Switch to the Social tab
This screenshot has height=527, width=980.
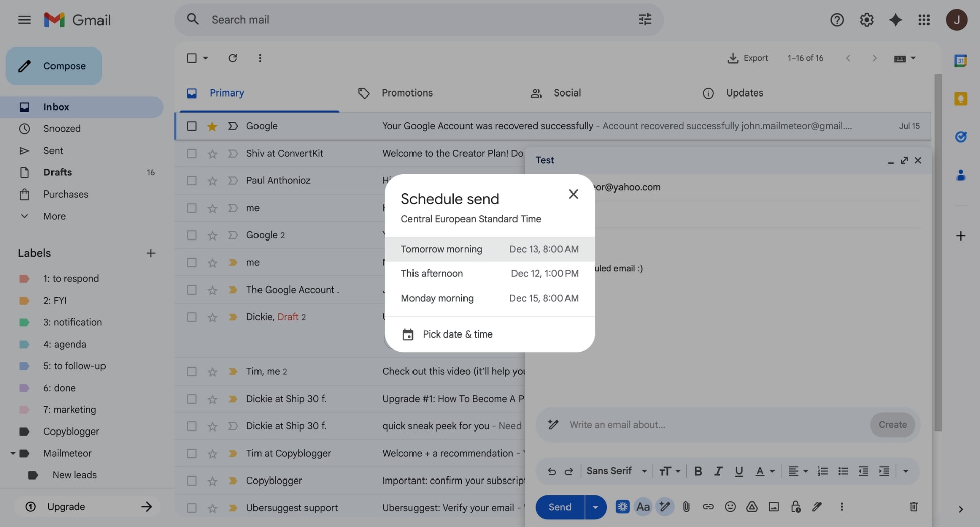[566, 93]
